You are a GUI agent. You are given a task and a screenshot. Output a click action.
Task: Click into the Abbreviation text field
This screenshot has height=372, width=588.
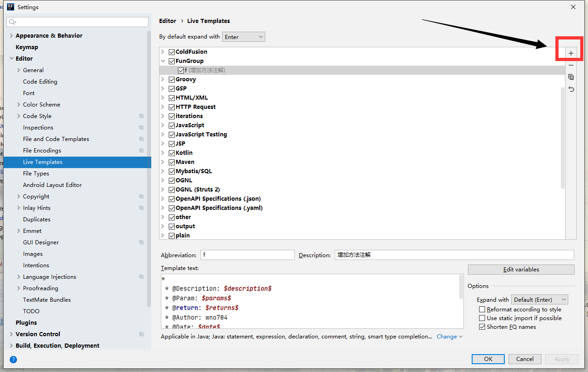(x=247, y=255)
